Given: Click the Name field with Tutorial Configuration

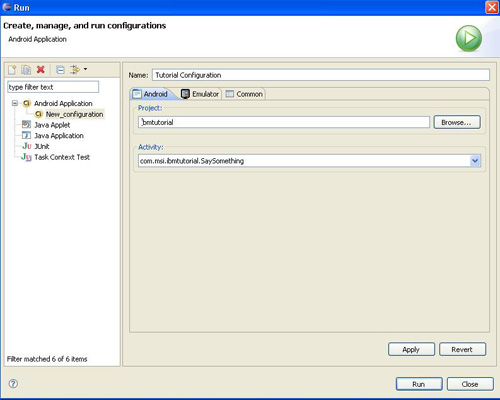Looking at the screenshot, I should click(x=321, y=75).
